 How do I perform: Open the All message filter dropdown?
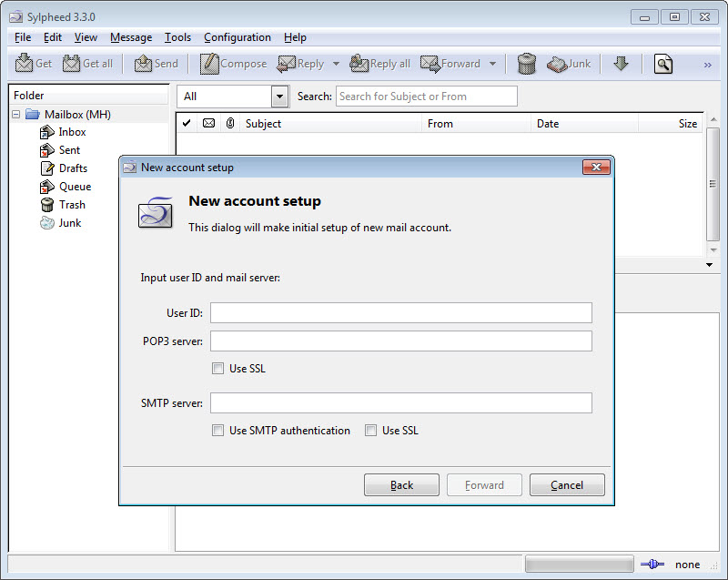279,97
